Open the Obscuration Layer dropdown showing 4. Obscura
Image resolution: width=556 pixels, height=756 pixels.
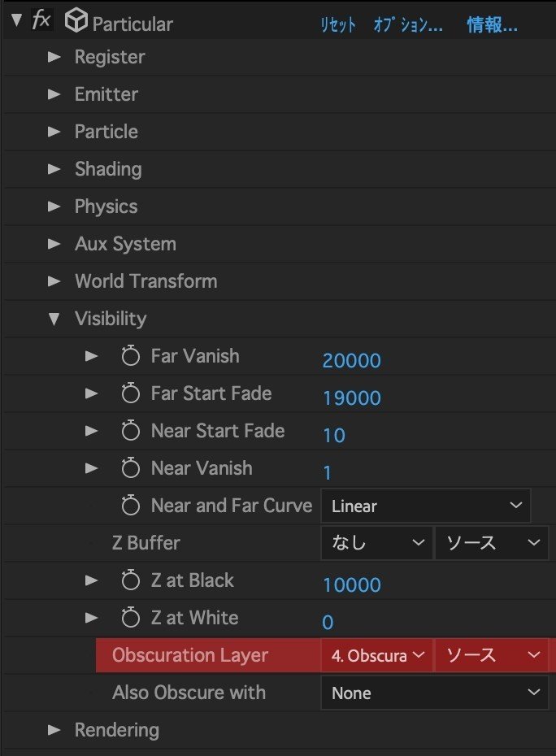click(x=376, y=655)
